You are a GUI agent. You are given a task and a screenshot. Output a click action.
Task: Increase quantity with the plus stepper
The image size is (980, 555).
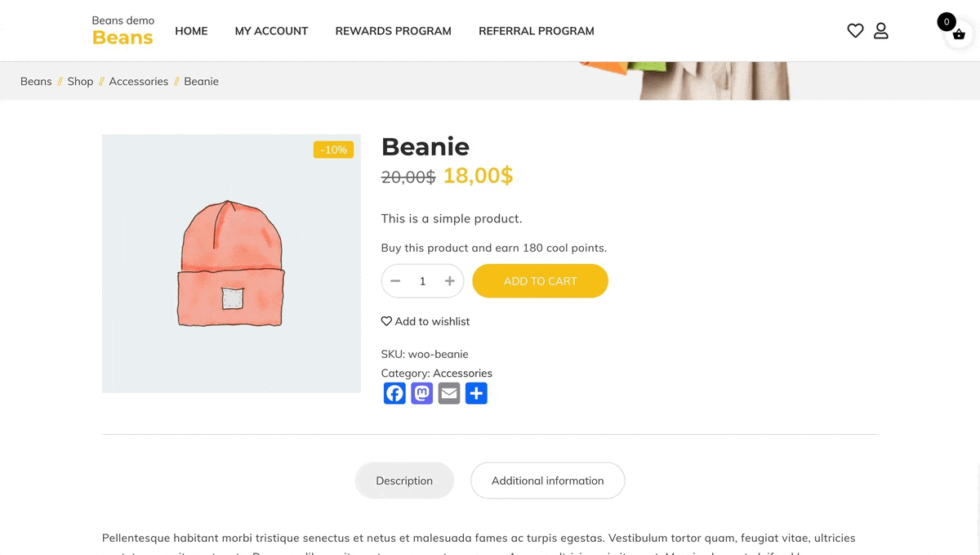pos(449,280)
